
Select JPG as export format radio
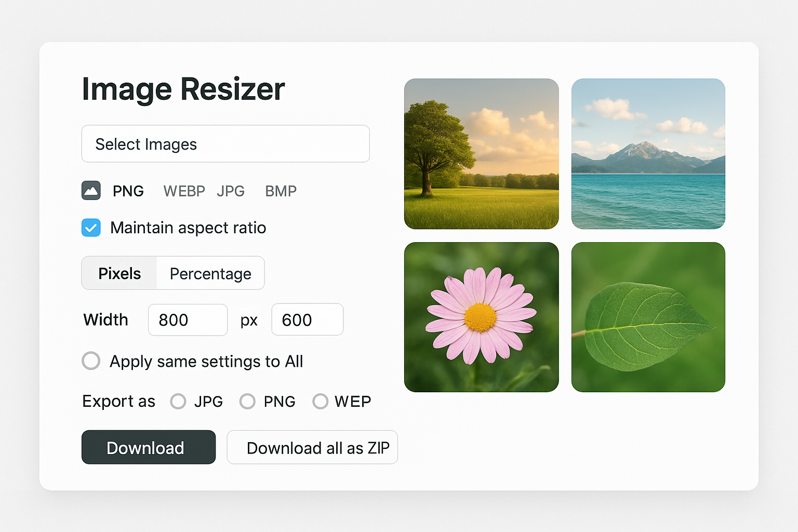[x=178, y=401]
